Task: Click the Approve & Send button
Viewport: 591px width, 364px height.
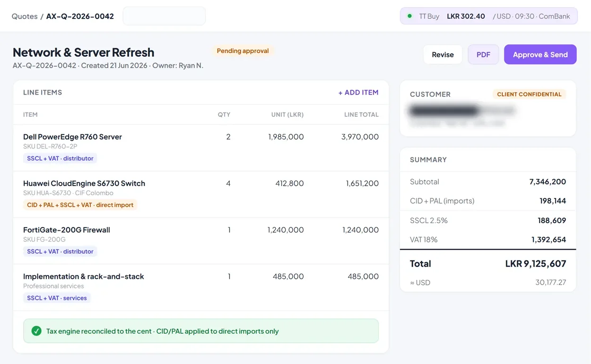Action: pos(540,54)
